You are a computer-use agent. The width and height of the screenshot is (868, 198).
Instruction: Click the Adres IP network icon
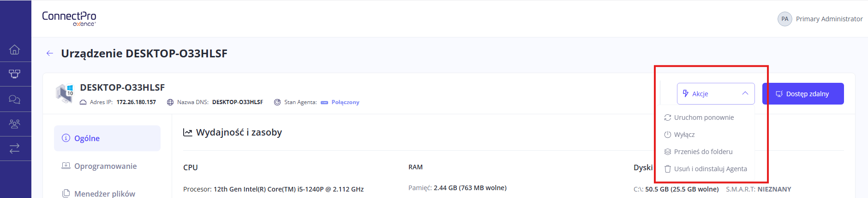click(83, 102)
